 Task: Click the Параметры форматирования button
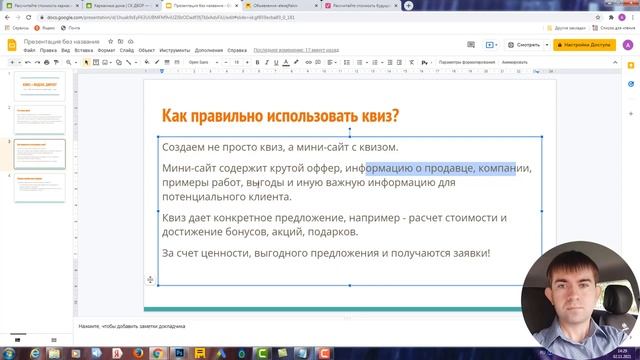point(467,62)
